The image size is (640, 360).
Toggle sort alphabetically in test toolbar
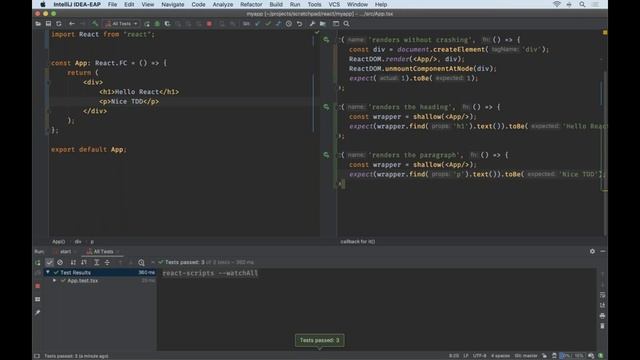click(x=73, y=262)
